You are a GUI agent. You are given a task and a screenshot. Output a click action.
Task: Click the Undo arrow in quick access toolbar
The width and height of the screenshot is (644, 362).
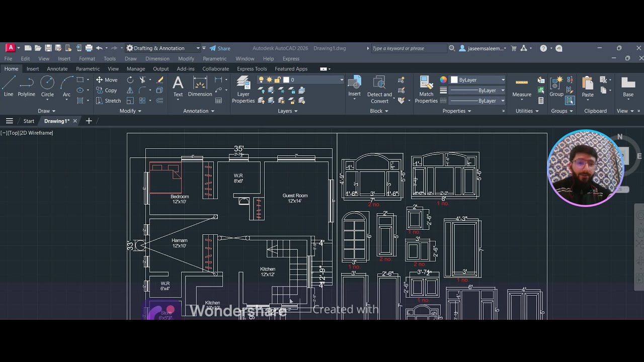pos(99,48)
